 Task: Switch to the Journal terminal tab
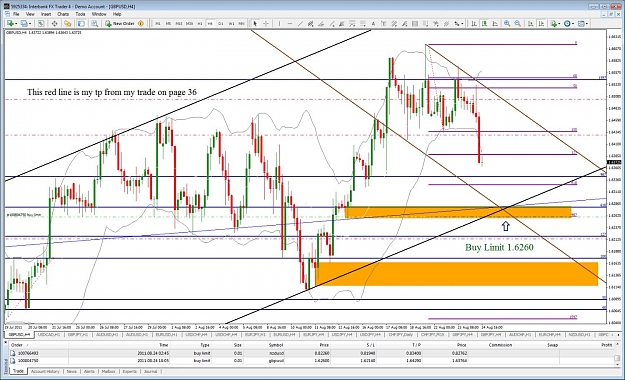click(151, 371)
